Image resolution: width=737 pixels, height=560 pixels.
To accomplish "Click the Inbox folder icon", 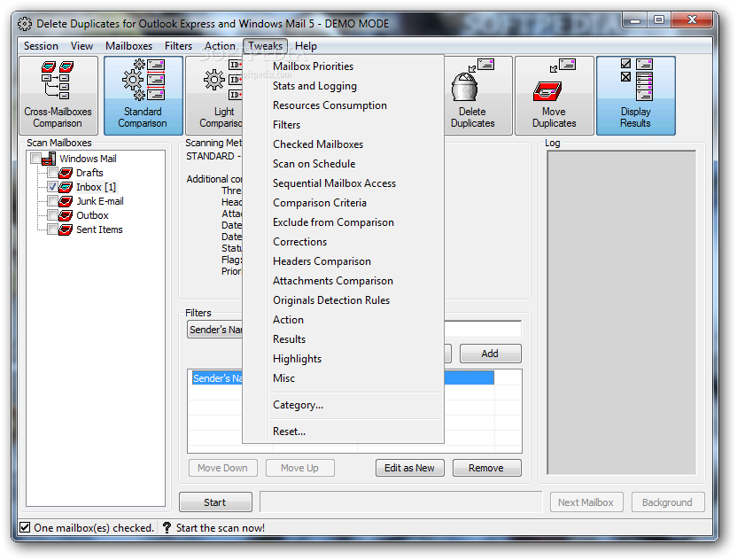I will tap(66, 187).
